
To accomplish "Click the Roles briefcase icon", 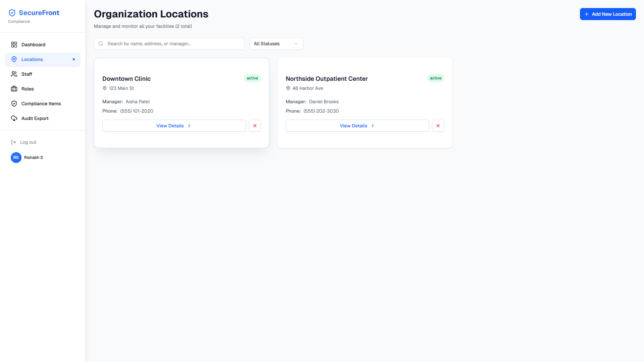I will point(14,89).
